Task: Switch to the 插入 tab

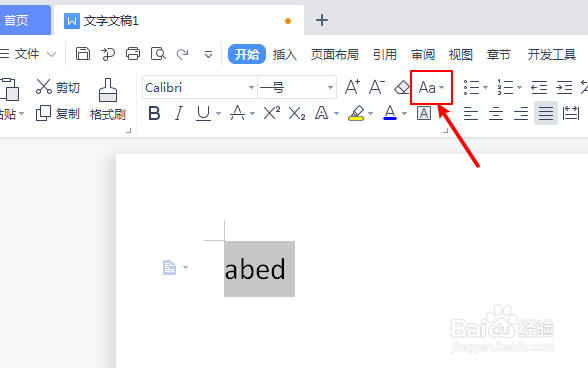Action: coord(285,55)
